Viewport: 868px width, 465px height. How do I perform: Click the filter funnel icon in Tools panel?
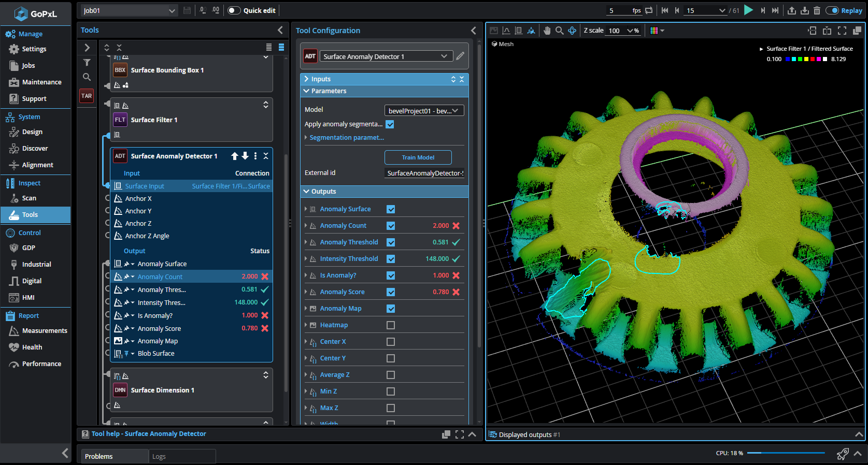[x=87, y=63]
